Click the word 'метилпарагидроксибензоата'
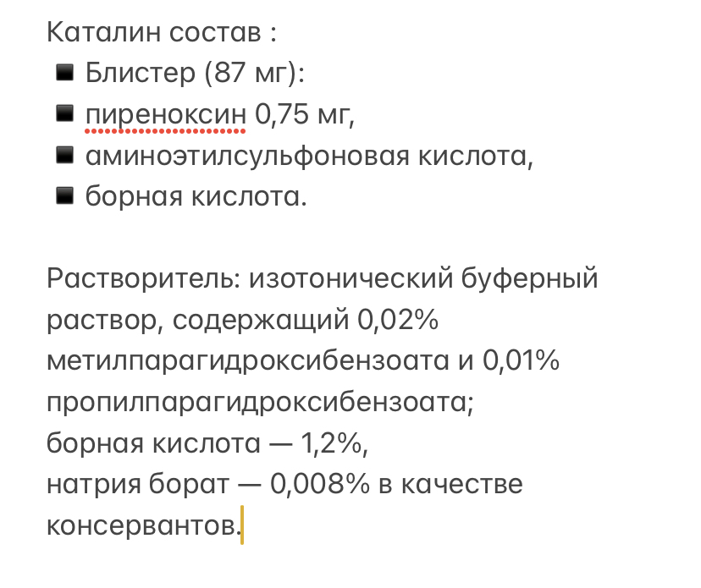 pos(248,361)
